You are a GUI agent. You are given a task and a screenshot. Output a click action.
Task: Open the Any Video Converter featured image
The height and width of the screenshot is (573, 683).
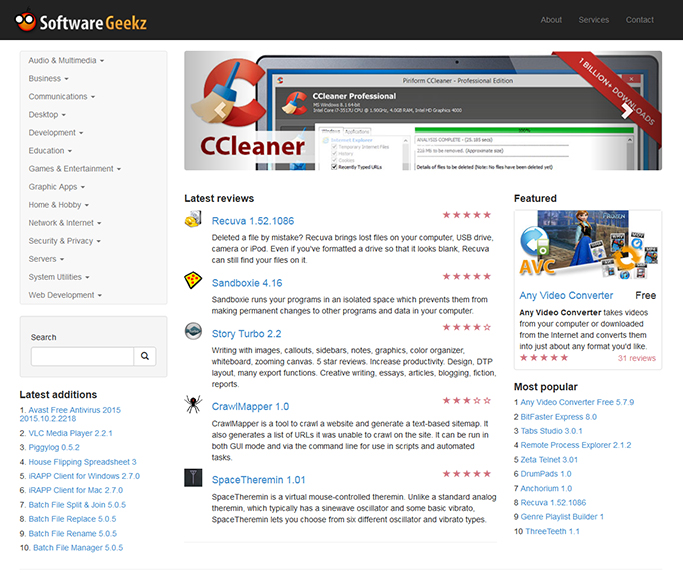pyautogui.click(x=588, y=245)
